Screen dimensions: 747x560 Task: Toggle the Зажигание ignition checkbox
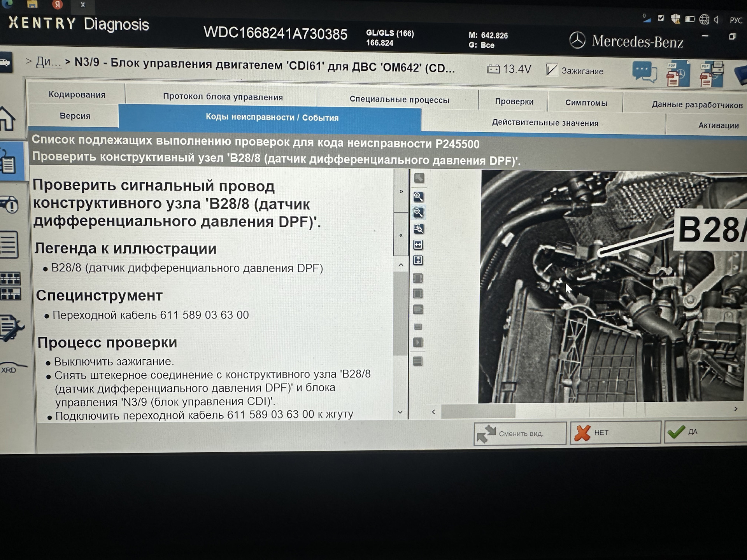pyautogui.click(x=551, y=70)
